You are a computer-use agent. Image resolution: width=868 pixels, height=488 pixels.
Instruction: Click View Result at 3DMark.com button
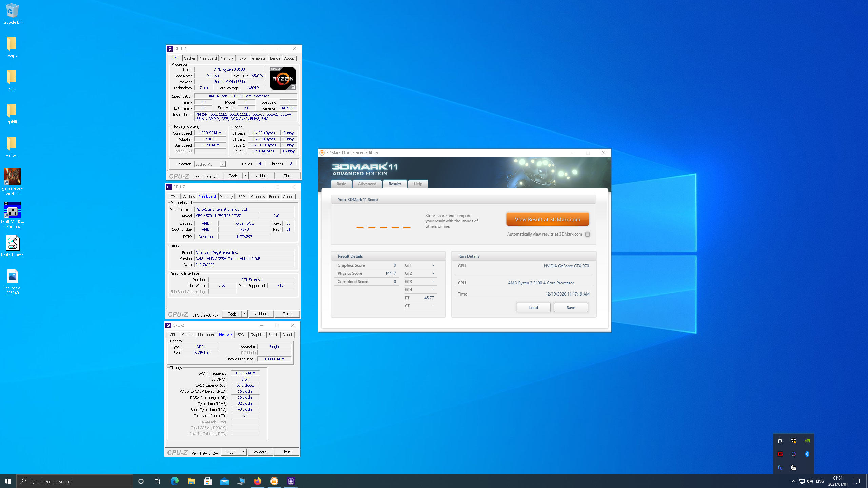[x=547, y=219]
